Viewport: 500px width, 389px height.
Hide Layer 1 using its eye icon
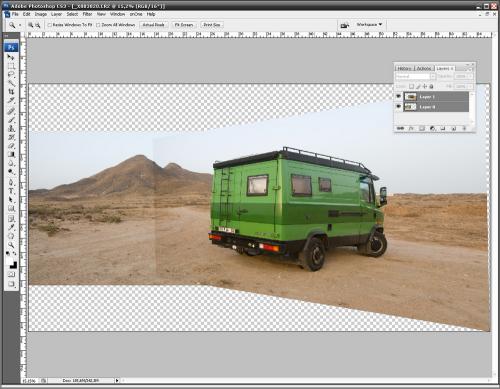398,96
